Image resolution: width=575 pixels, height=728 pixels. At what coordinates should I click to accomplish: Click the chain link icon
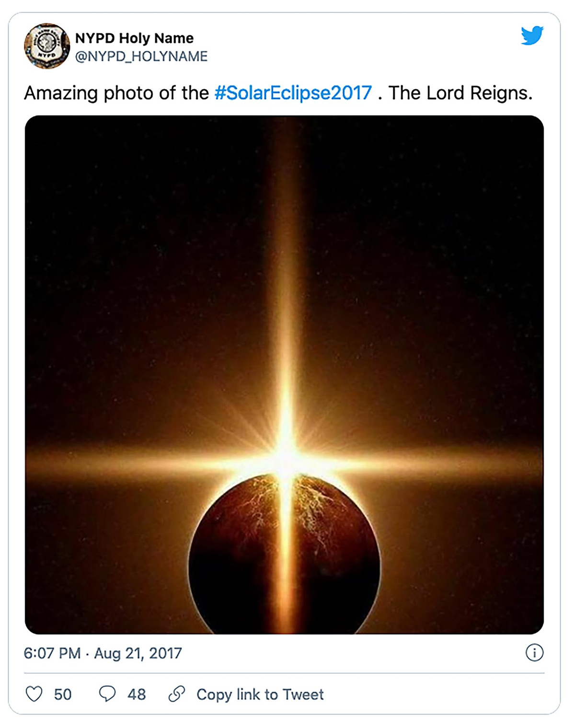[x=177, y=693]
